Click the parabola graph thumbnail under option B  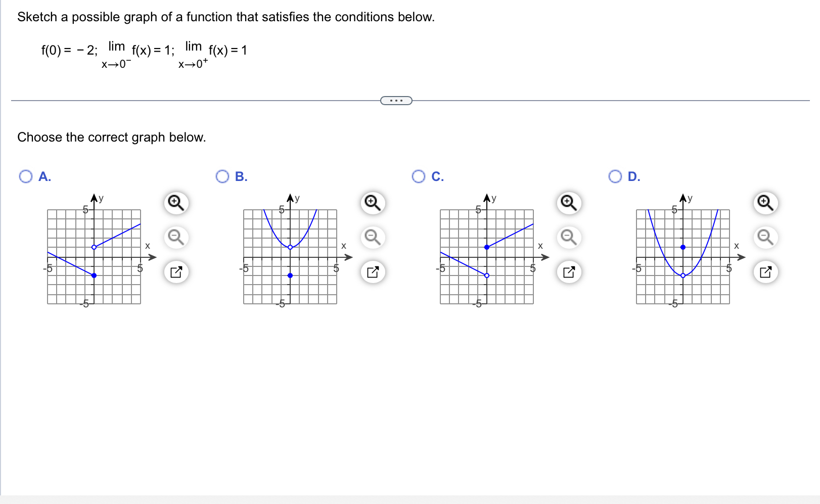pyautogui.click(x=290, y=256)
